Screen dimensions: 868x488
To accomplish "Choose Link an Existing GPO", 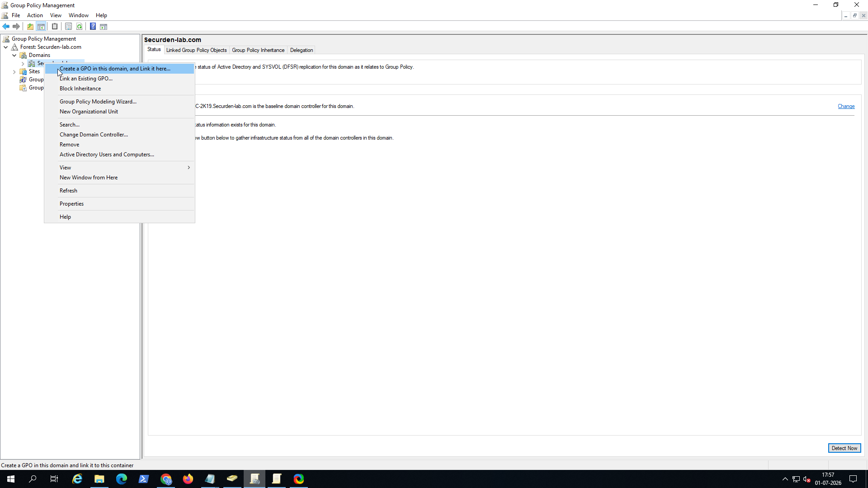I will coord(120,79).
